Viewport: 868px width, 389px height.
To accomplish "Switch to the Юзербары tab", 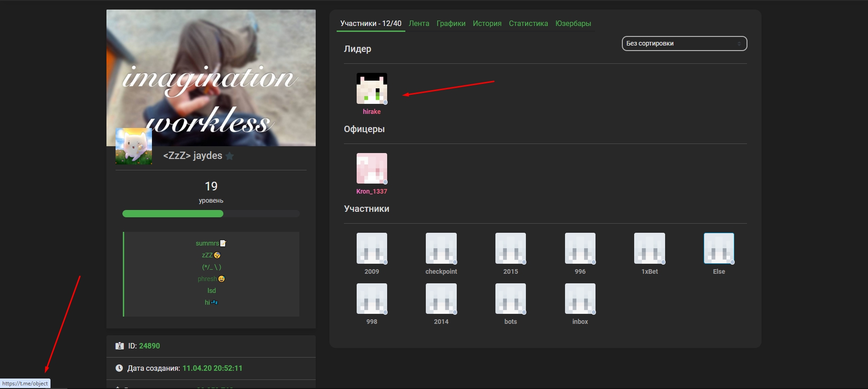I will [573, 24].
